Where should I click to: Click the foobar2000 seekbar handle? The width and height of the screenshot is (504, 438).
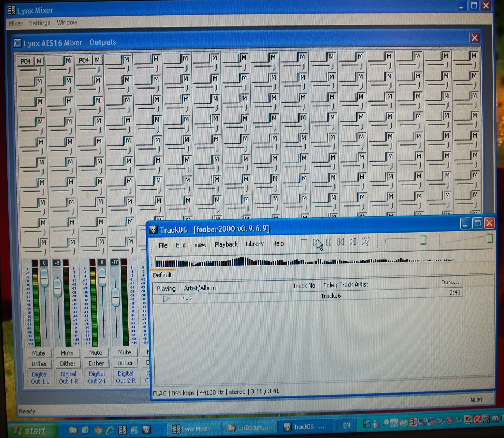[x=423, y=240]
